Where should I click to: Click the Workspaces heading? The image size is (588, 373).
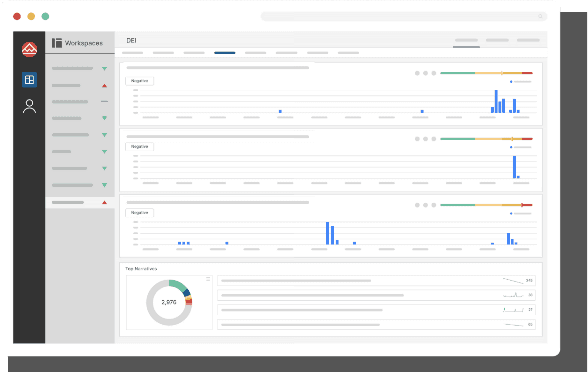pos(84,43)
